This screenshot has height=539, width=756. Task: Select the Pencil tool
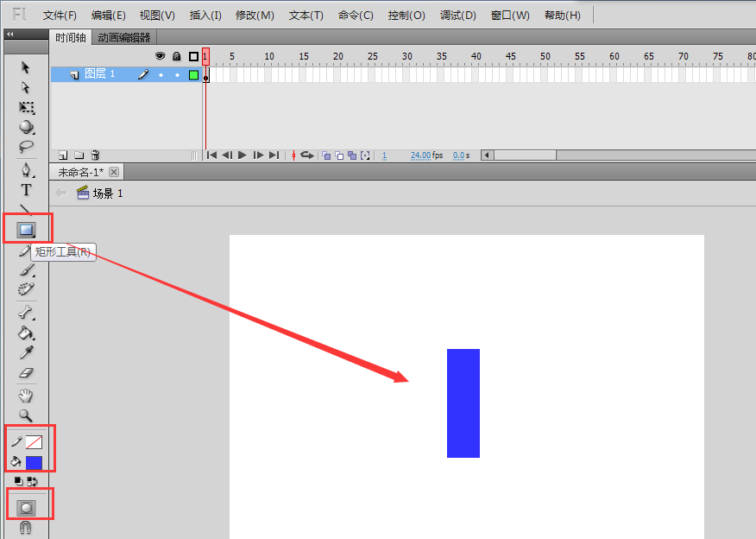[x=24, y=250]
